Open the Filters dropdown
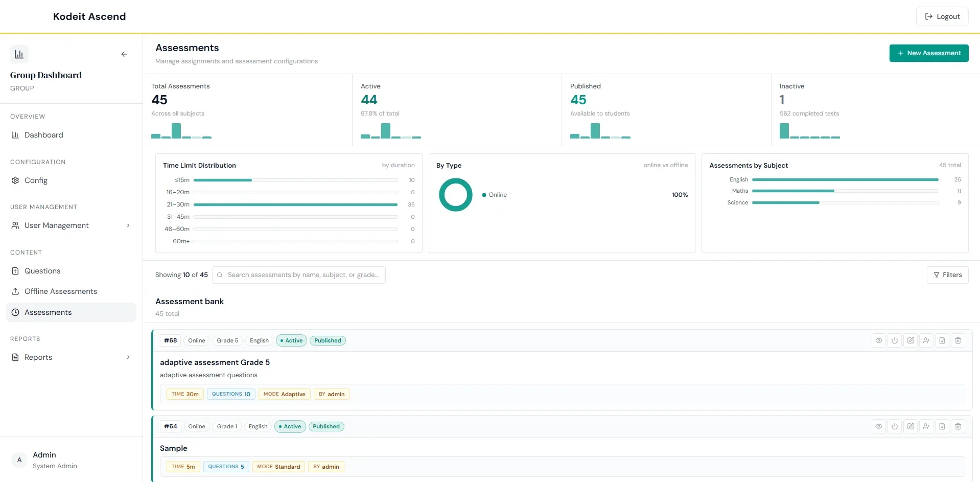The image size is (980, 482). 948,275
